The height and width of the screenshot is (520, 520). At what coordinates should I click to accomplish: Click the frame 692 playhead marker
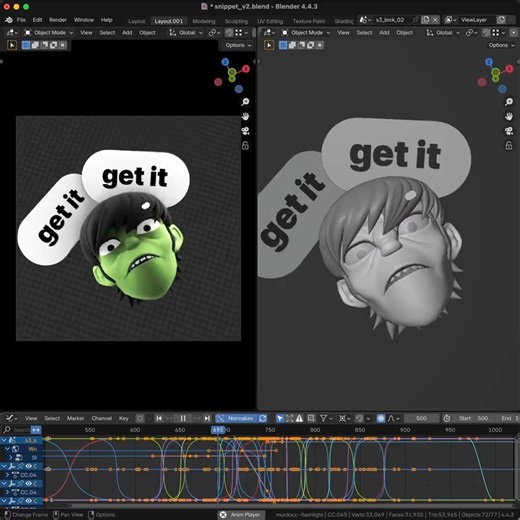(x=218, y=430)
